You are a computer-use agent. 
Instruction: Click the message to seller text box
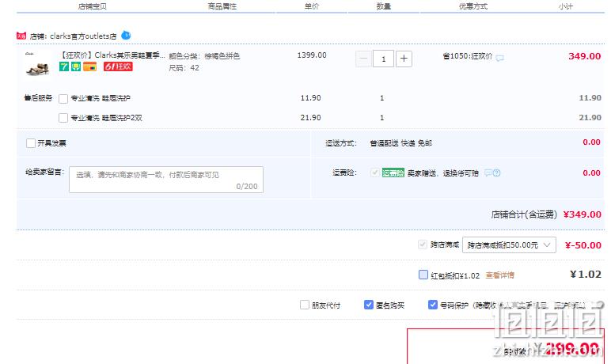pyautogui.click(x=166, y=180)
